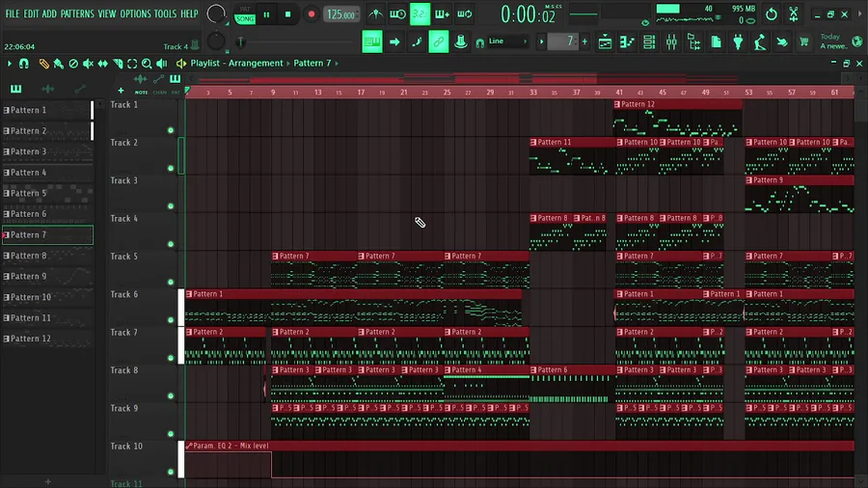This screenshot has height=488, width=868.
Task: Open the Browser panel
Action: point(693,41)
